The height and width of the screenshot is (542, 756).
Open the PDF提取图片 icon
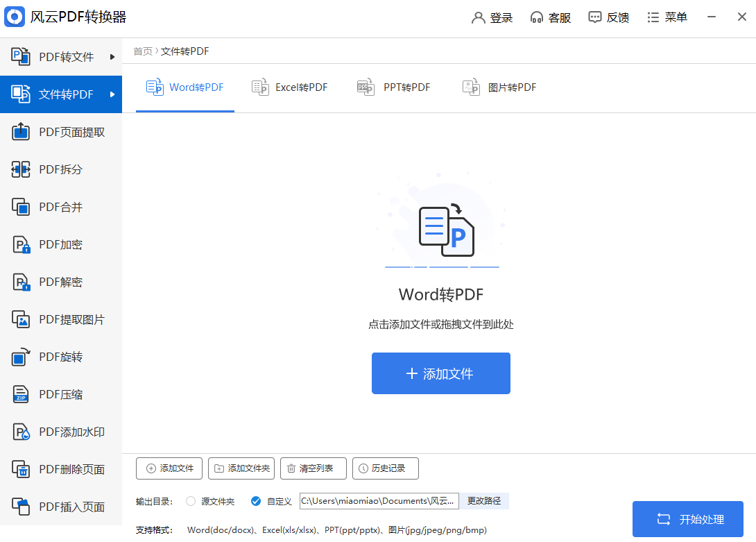coord(21,319)
